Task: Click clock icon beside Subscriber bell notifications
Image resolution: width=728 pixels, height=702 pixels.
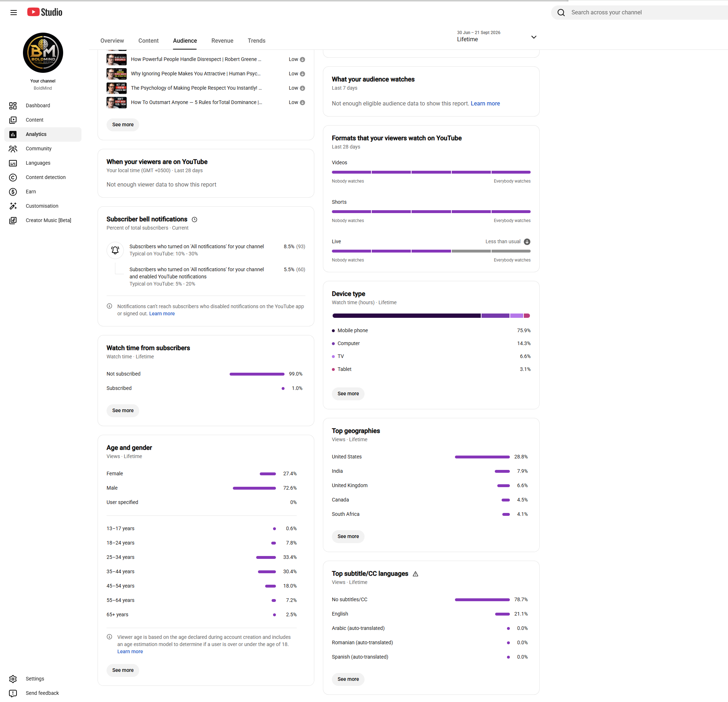Action: 194,220
